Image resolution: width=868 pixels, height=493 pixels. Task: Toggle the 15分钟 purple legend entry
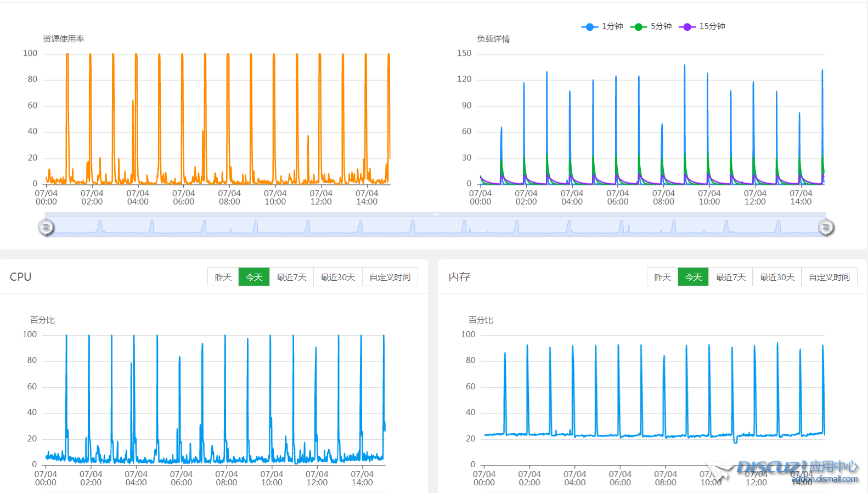click(x=702, y=26)
